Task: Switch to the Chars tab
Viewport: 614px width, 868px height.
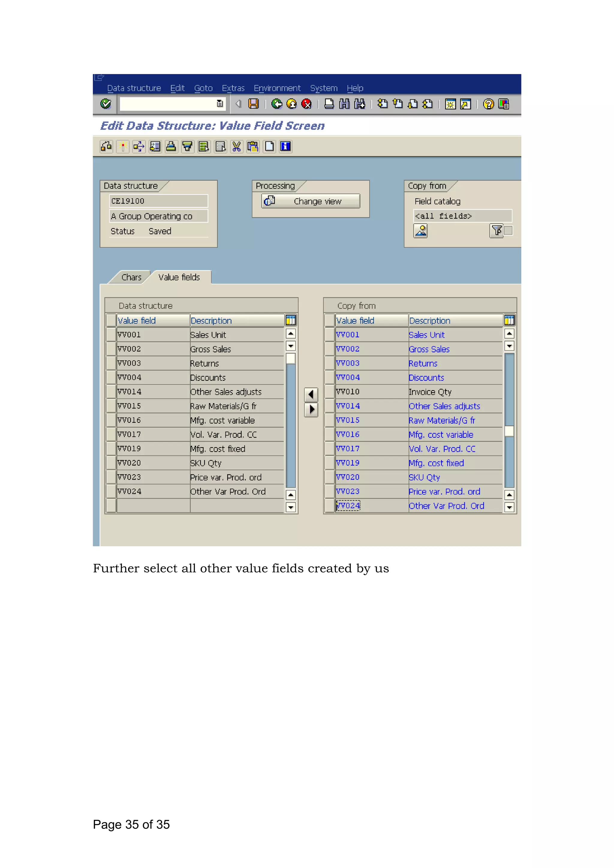Action: (x=131, y=277)
